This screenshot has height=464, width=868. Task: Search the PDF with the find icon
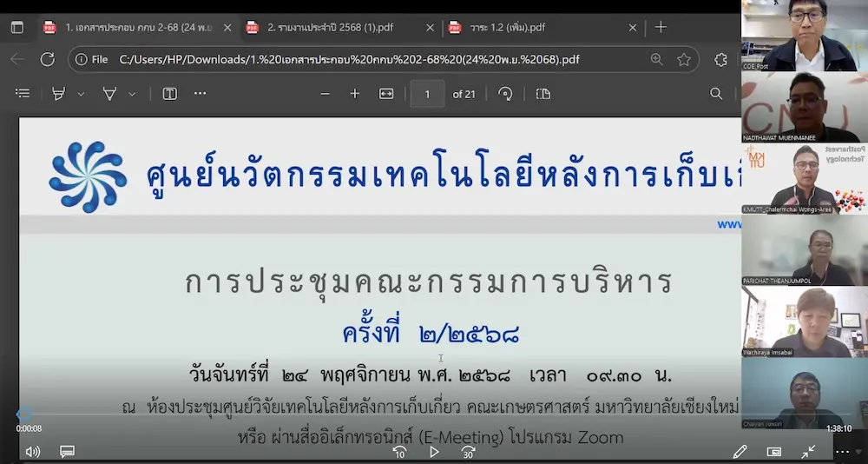pyautogui.click(x=716, y=94)
